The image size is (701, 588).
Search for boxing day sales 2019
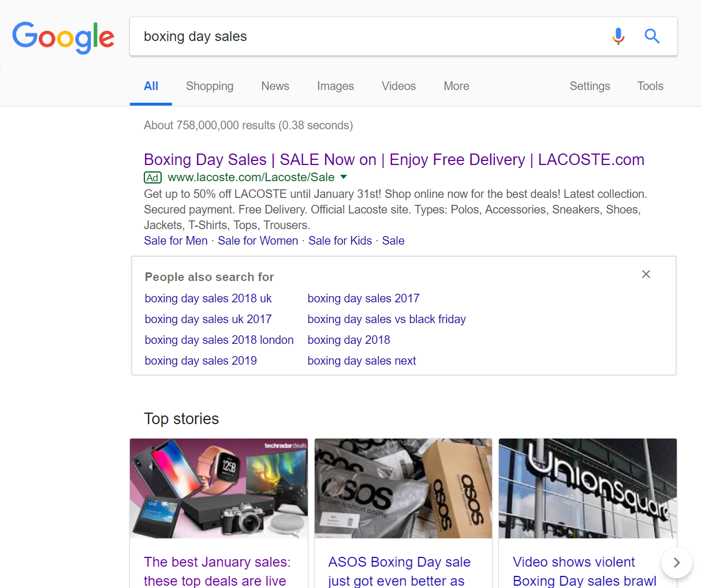click(x=201, y=361)
